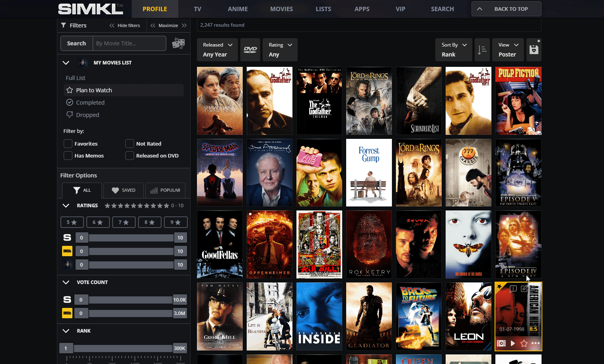604x364 pixels.
Task: Click the Back to Top button
Action: pyautogui.click(x=506, y=9)
